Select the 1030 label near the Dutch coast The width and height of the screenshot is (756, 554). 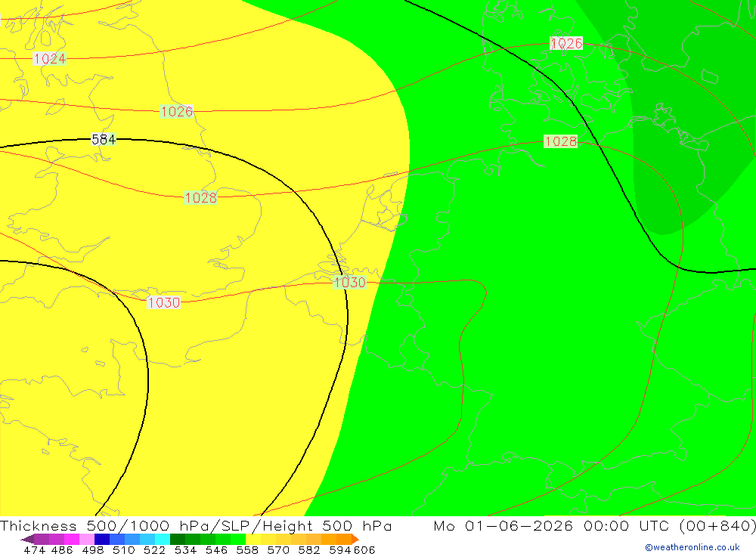coord(349,282)
